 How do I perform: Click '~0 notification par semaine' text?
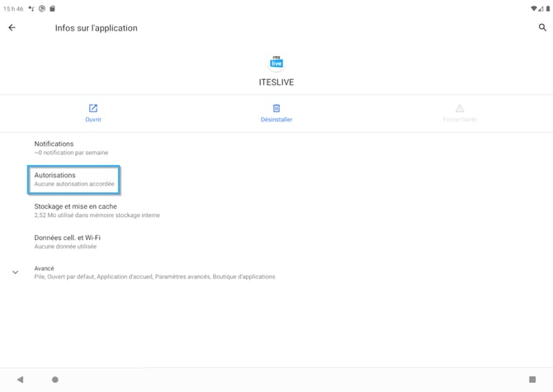(x=71, y=153)
